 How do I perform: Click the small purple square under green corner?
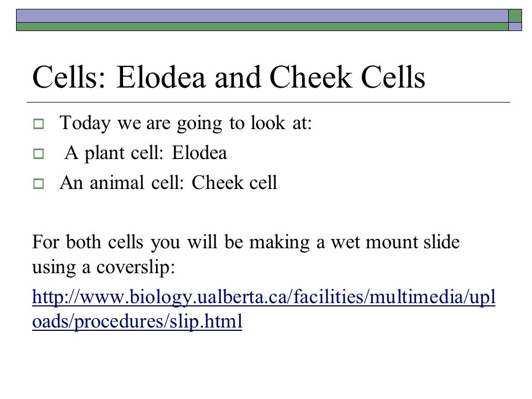(515, 27)
